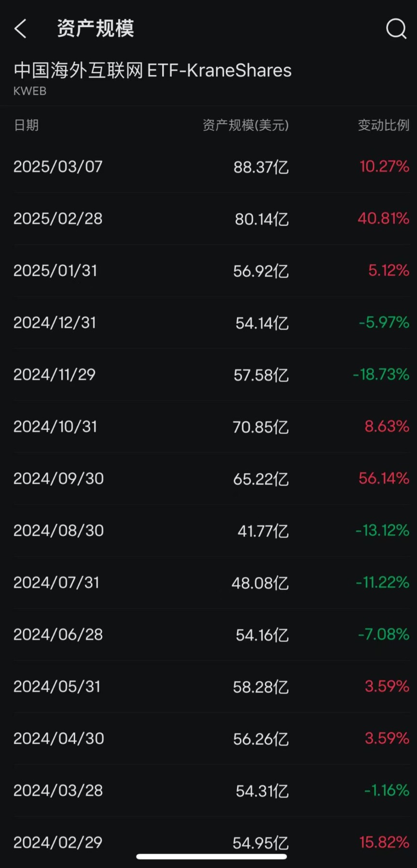Tap the home indicator bar

click(x=211, y=856)
